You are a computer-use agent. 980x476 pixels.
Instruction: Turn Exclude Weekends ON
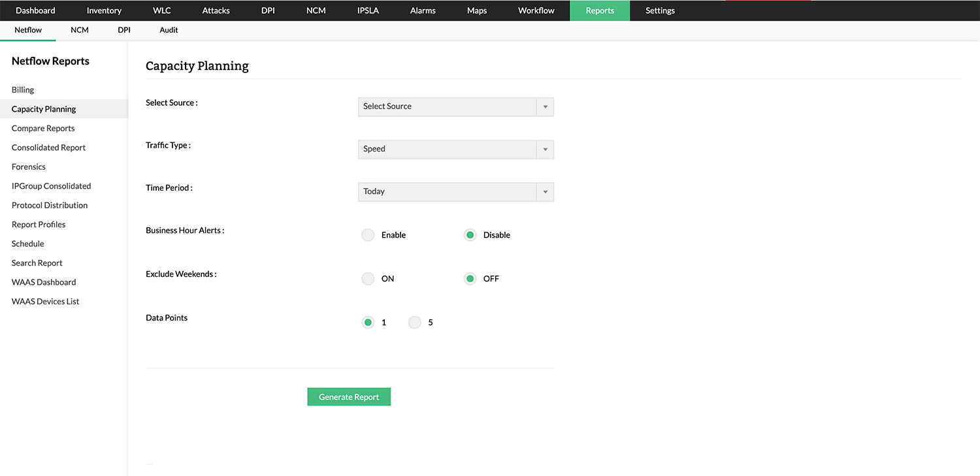(368, 279)
